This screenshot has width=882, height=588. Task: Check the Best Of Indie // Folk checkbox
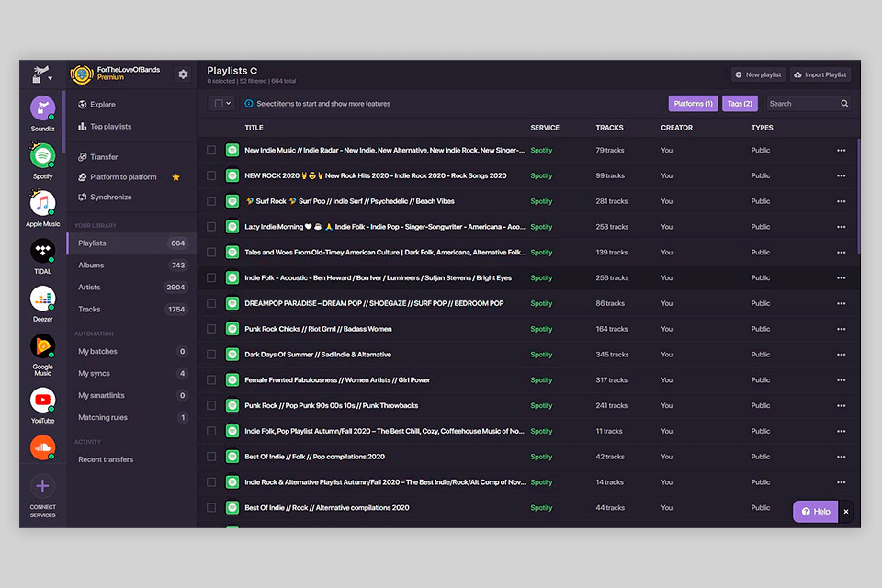tap(211, 457)
